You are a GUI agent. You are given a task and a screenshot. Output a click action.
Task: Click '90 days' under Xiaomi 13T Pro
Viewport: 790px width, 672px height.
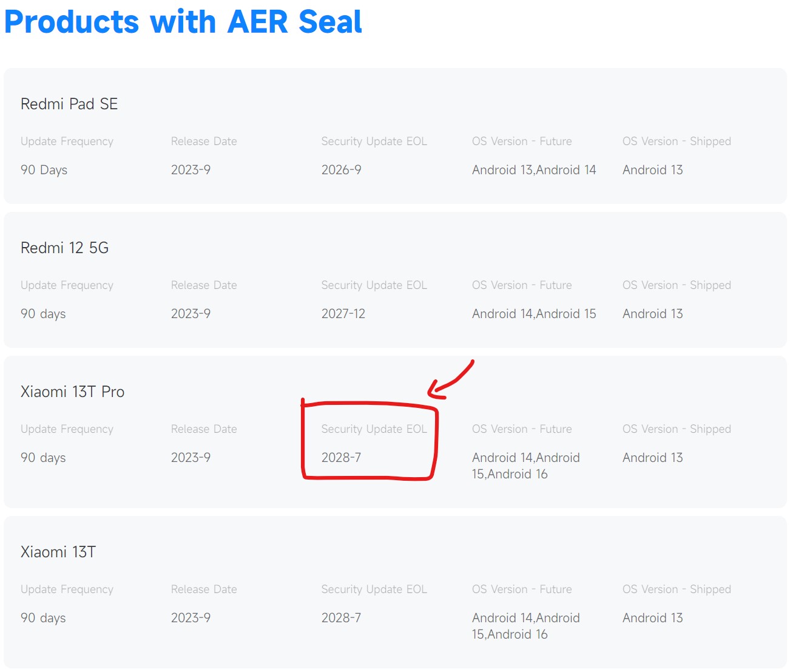coord(43,458)
